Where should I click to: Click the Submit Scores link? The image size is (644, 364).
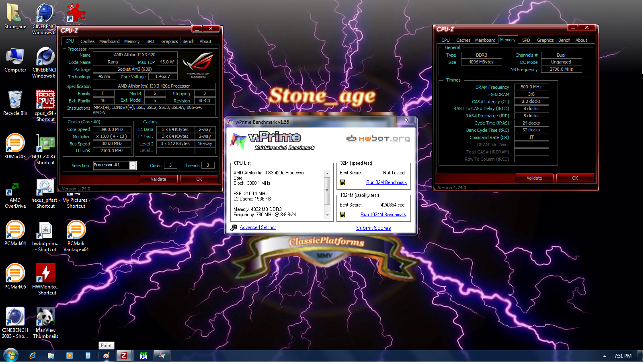pos(373,228)
